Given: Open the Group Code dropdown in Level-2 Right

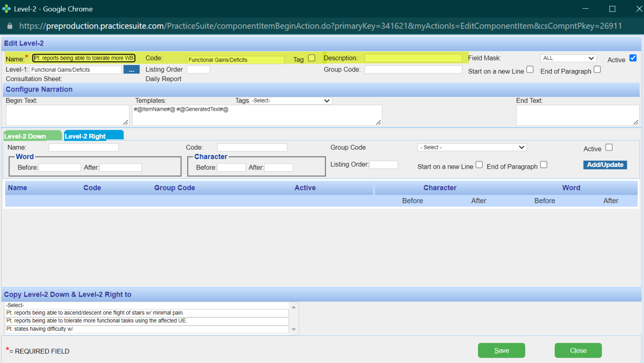Looking at the screenshot, I should (471, 147).
